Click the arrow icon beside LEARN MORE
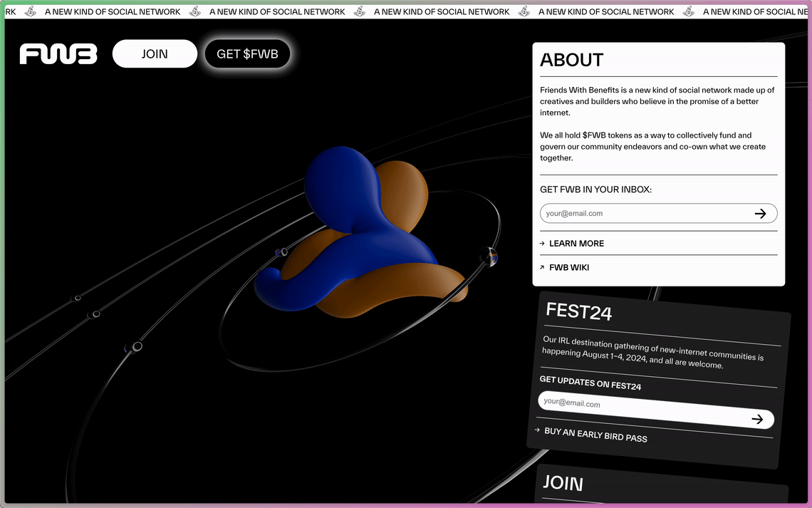 (542, 244)
